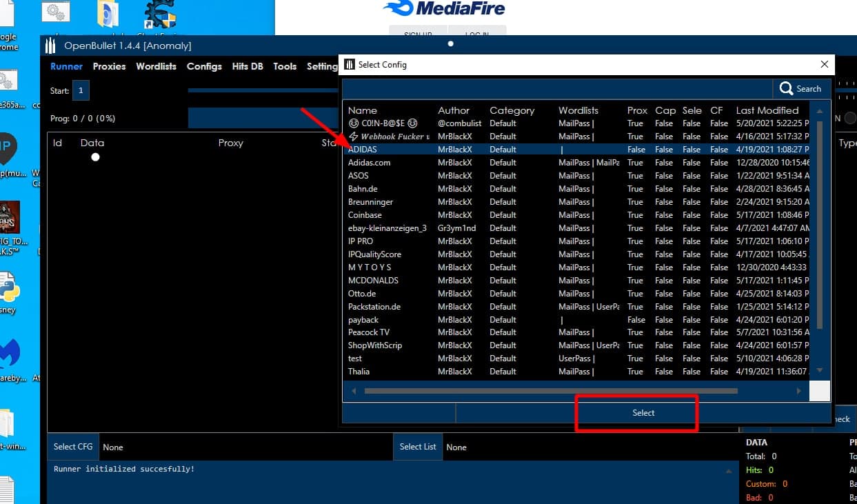Open the Malwarebytes desktop icon
Screen dimensions: 857x504
[x=10, y=352]
